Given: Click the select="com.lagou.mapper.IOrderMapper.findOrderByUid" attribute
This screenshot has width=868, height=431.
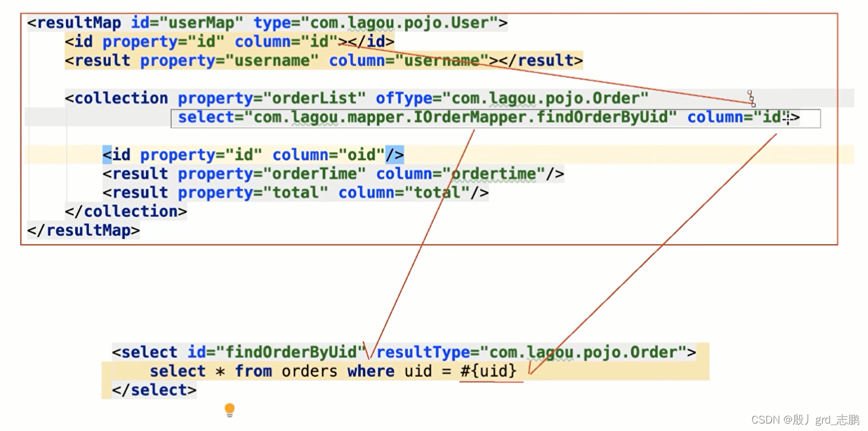Looking at the screenshot, I should [x=427, y=117].
